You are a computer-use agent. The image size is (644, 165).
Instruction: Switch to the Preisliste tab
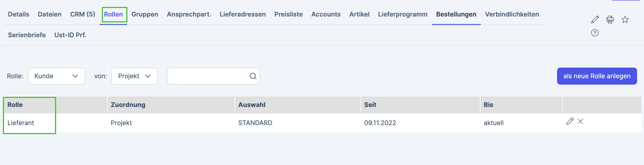coord(288,14)
